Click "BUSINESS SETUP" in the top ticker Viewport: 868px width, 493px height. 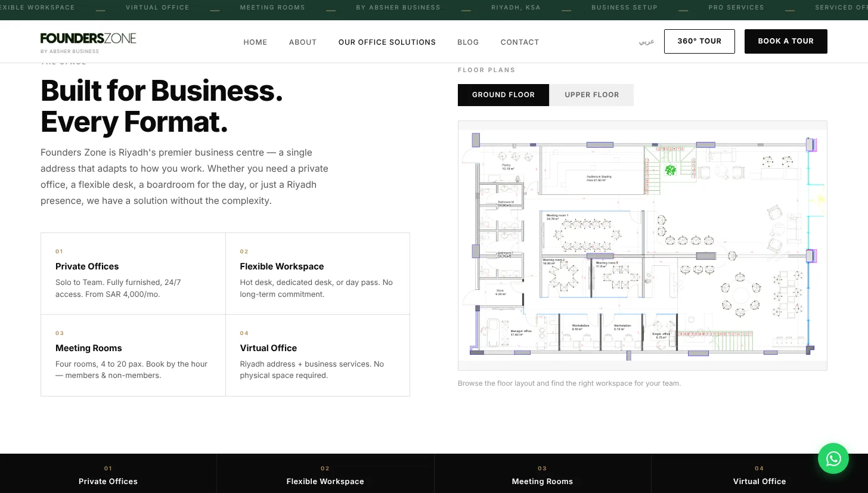pos(624,8)
